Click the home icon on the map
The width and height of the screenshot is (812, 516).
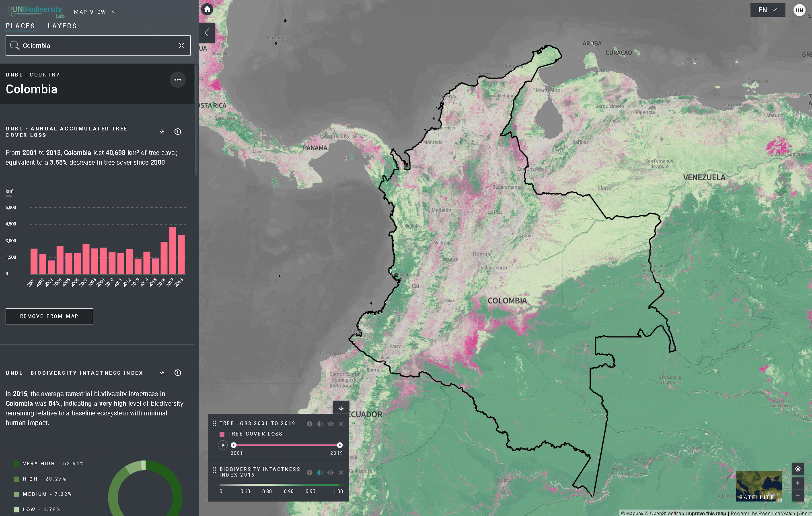pyautogui.click(x=207, y=9)
